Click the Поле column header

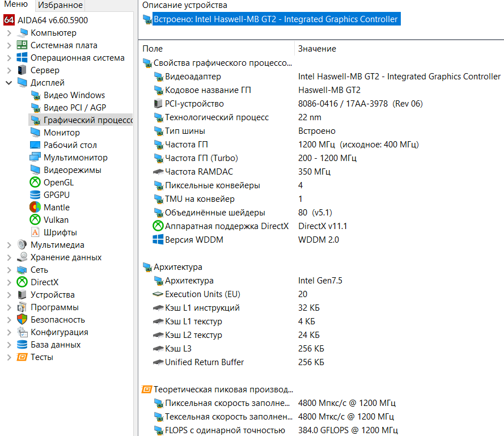[153, 49]
